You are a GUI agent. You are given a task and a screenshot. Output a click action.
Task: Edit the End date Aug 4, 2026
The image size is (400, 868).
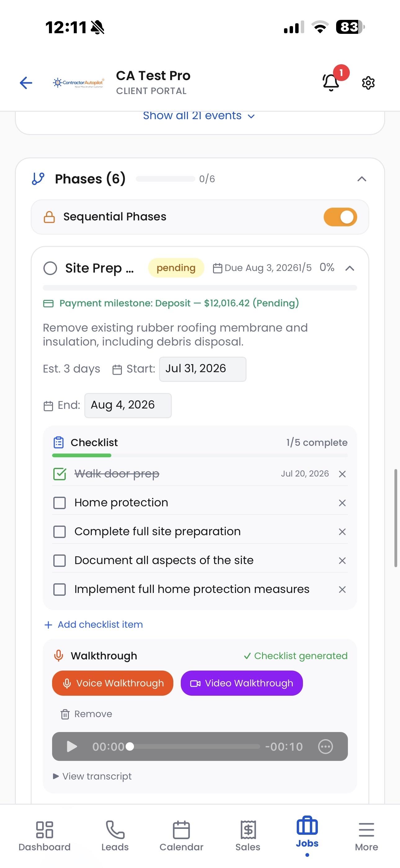coord(128,405)
